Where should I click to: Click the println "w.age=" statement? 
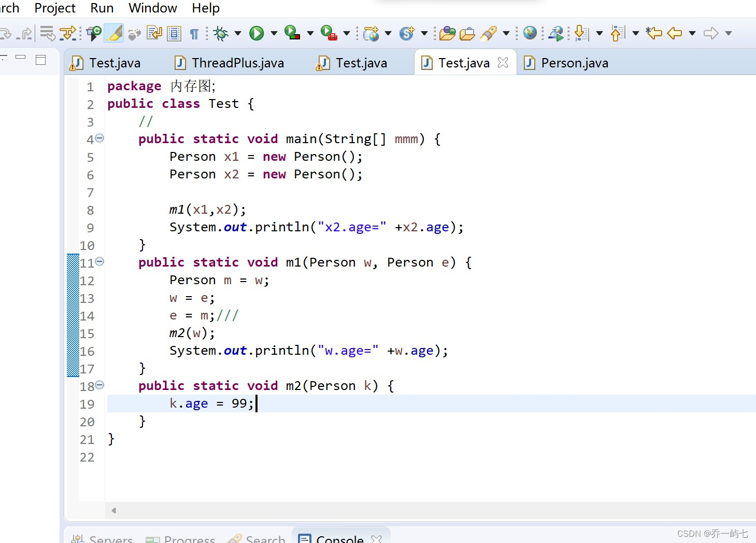[x=308, y=351]
